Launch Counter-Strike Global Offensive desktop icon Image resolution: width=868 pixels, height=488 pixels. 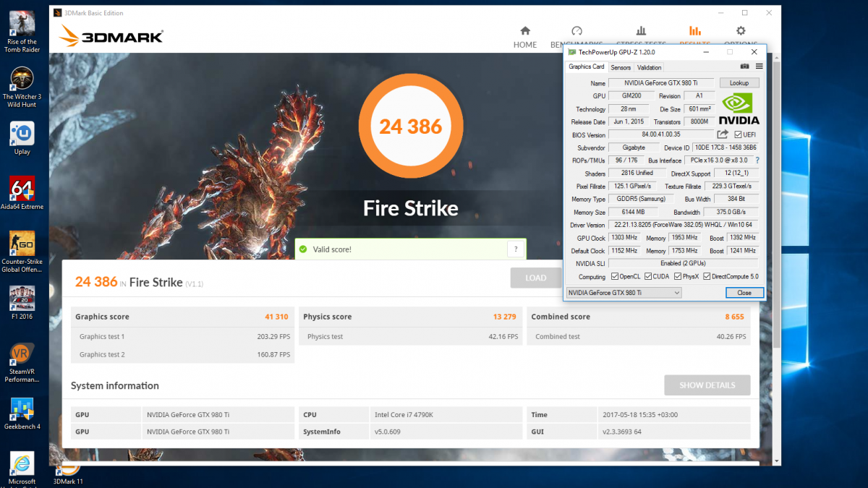pos(22,252)
